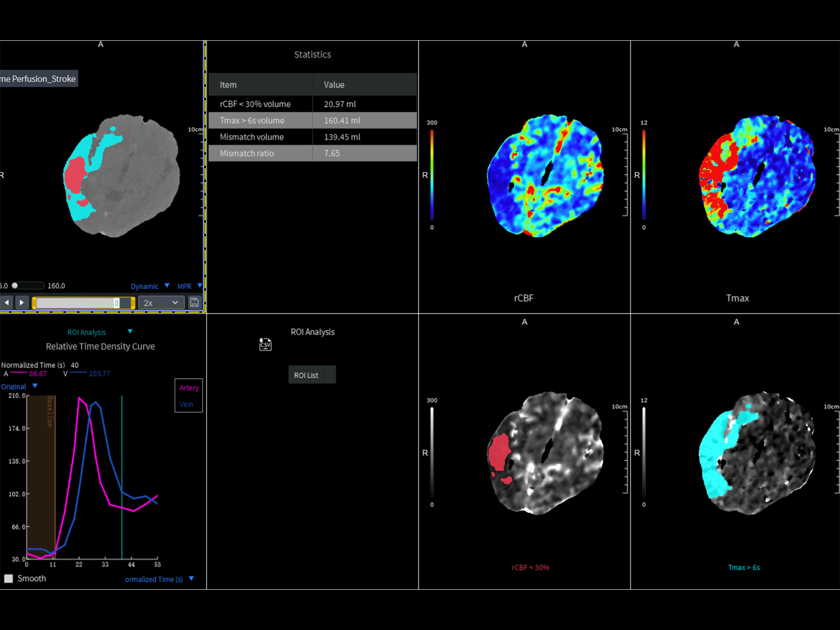Click the window level slider knob
The image size is (840, 630).
click(x=15, y=286)
